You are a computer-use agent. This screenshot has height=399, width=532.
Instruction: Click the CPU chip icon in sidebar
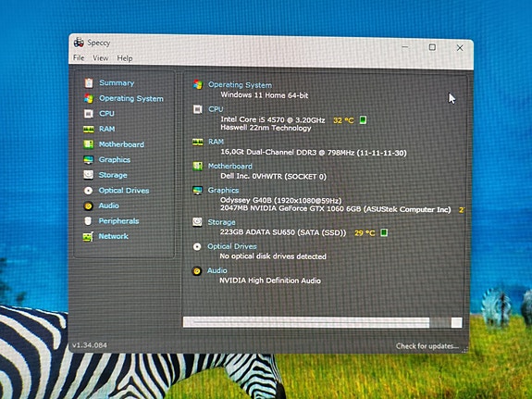click(89, 114)
